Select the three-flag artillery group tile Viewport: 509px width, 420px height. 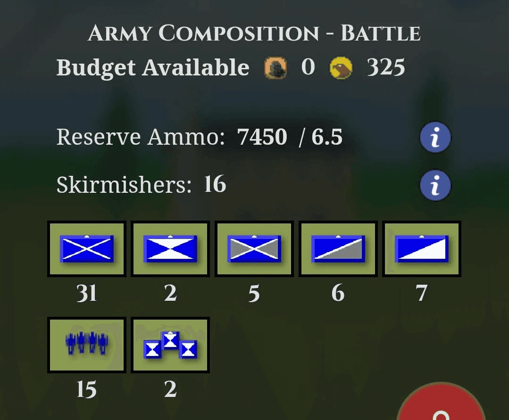click(170, 345)
